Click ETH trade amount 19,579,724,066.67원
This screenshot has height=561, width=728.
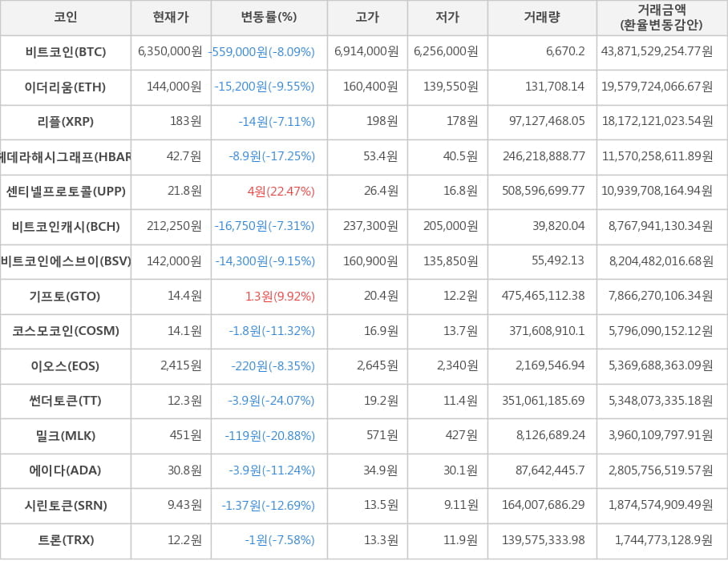pos(657,87)
